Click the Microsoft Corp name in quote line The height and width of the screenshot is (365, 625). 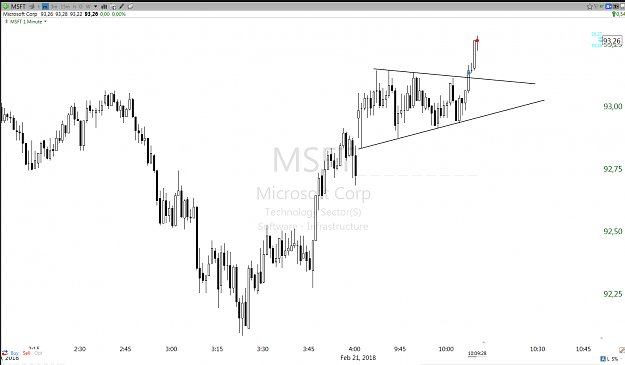(20, 14)
